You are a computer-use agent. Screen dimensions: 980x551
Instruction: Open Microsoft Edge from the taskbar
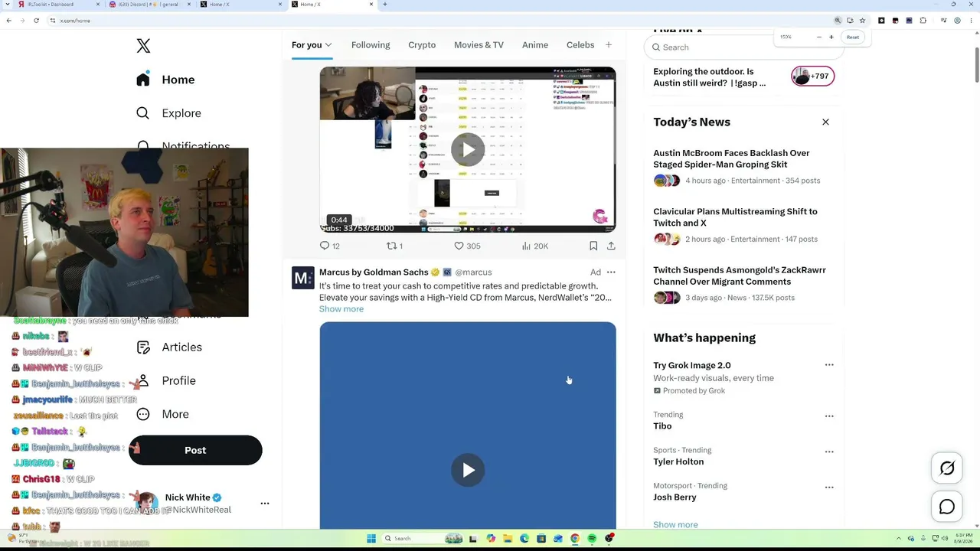524,539
